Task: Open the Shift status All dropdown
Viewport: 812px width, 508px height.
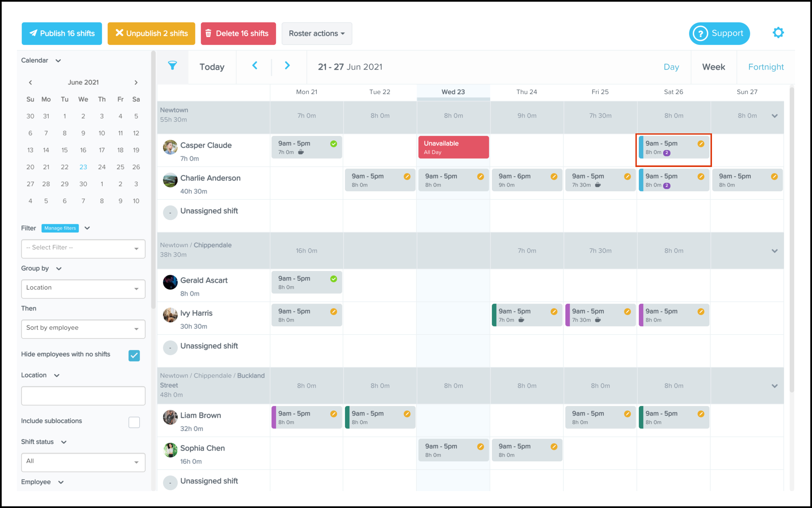Action: click(83, 462)
